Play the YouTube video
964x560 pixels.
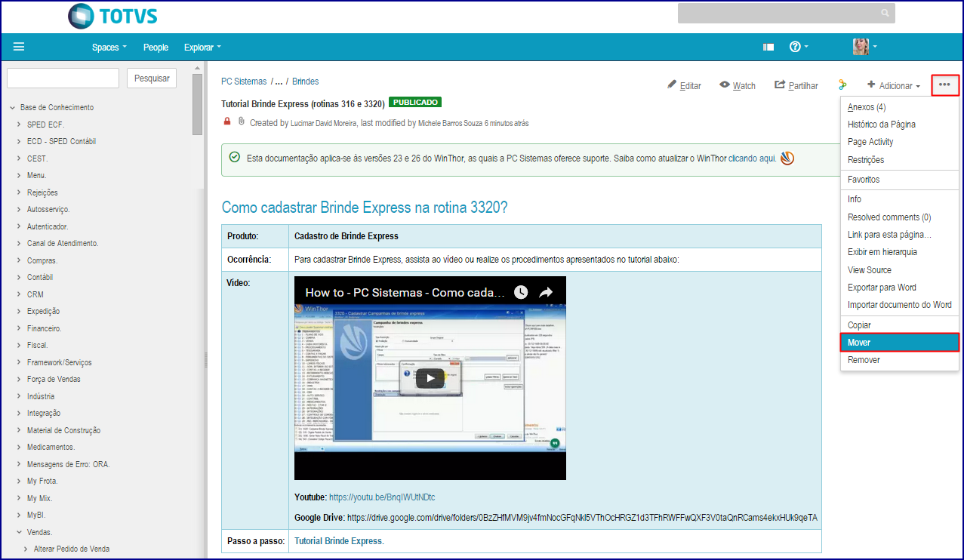coord(430,378)
